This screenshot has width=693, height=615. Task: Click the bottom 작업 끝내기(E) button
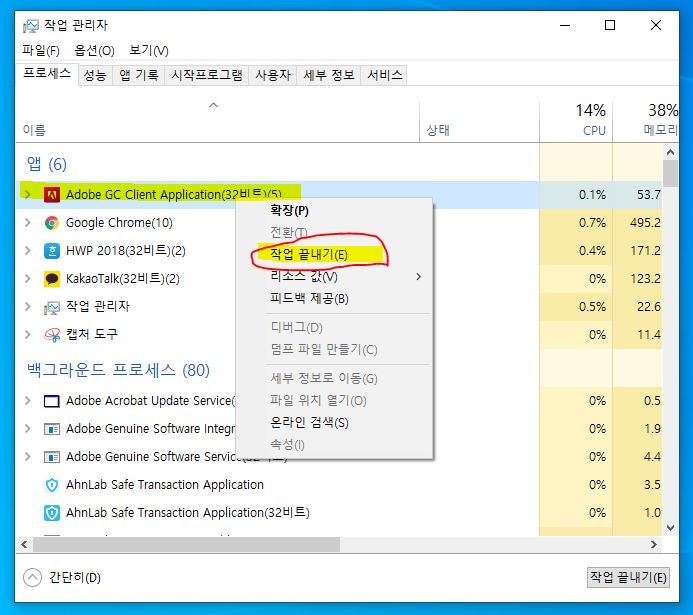(x=628, y=577)
